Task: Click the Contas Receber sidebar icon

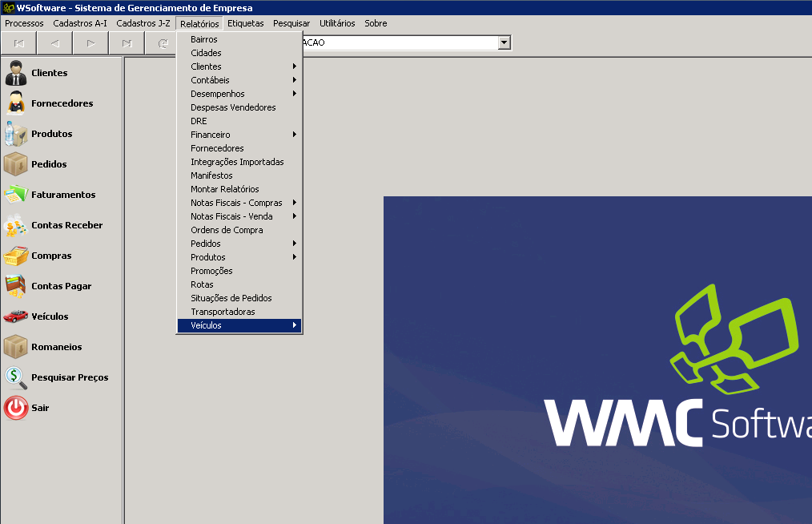Action: pyautogui.click(x=16, y=225)
